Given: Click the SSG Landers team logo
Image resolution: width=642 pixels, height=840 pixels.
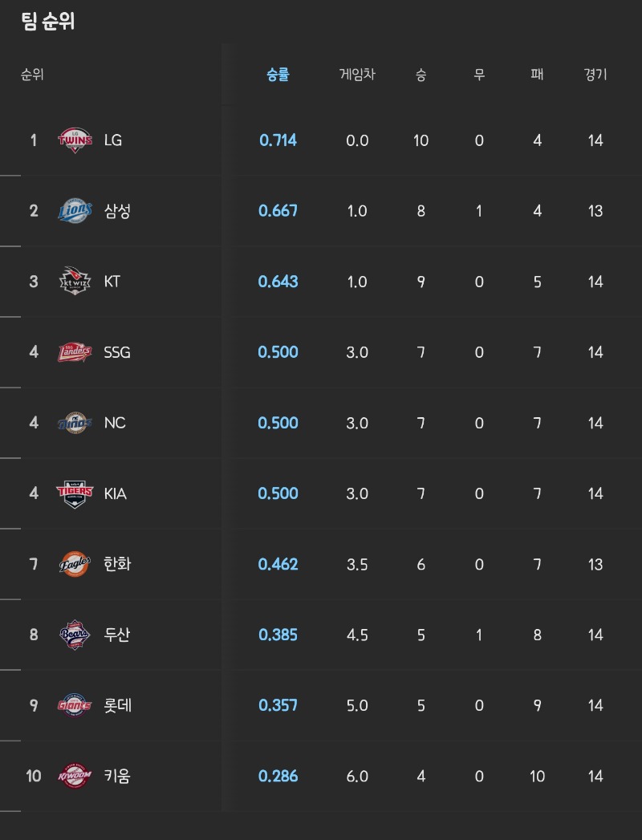Looking at the screenshot, I should [75, 352].
